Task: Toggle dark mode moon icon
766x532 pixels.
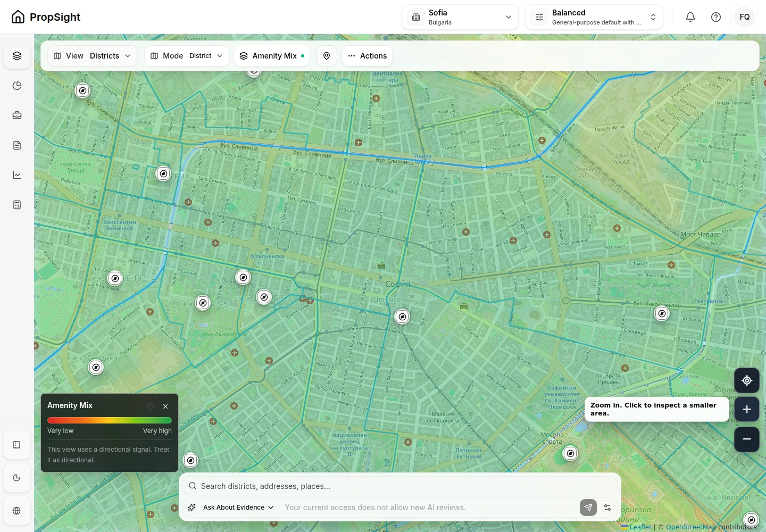Action: 16,478
